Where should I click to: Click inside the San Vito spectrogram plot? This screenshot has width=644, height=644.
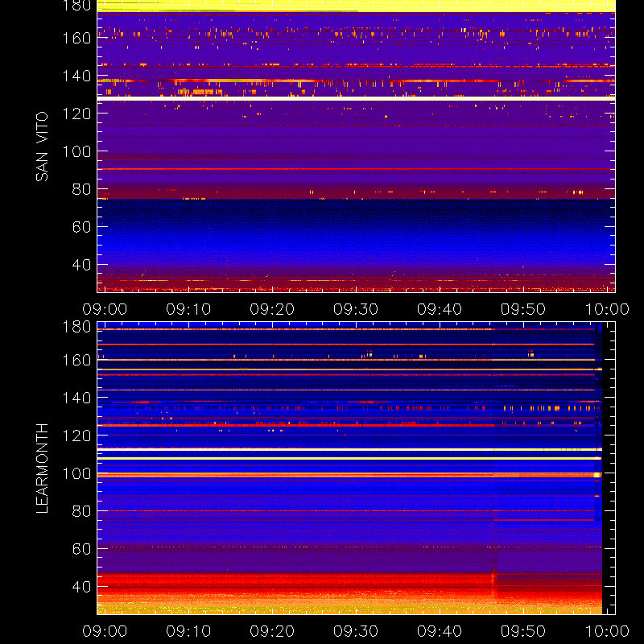pos(356,147)
